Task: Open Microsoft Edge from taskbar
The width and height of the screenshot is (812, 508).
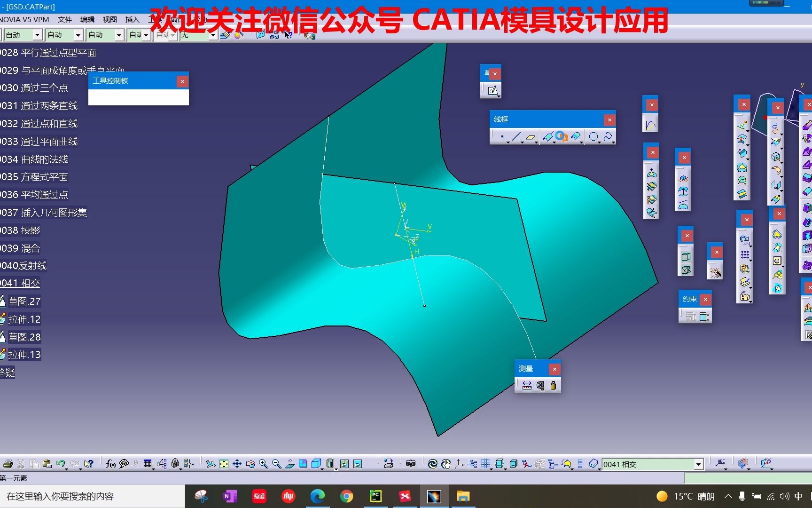Action: pos(318,496)
